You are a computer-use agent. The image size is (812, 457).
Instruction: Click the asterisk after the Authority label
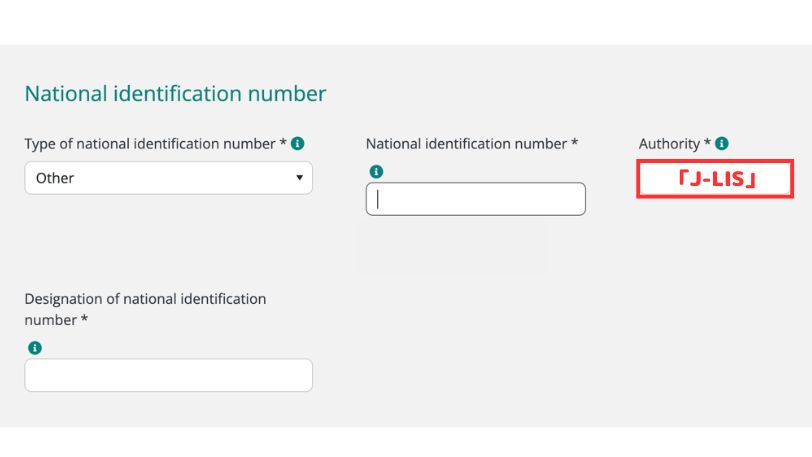pos(708,143)
